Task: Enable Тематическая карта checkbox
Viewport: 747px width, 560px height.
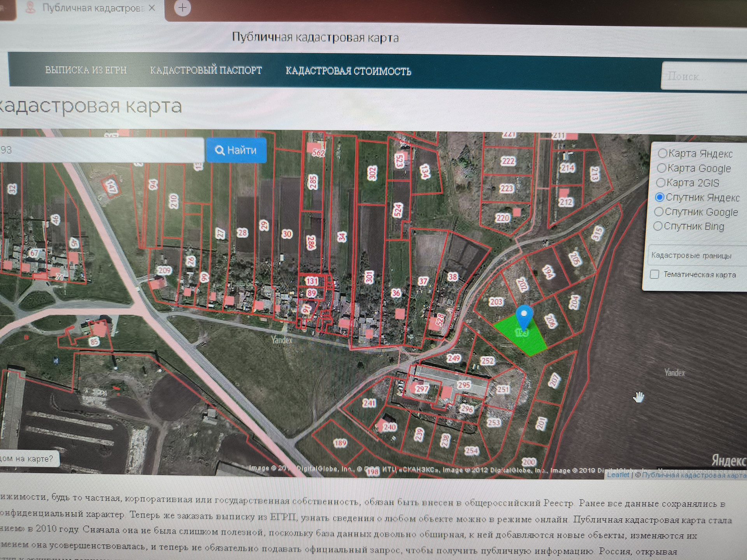Action: pyautogui.click(x=654, y=274)
